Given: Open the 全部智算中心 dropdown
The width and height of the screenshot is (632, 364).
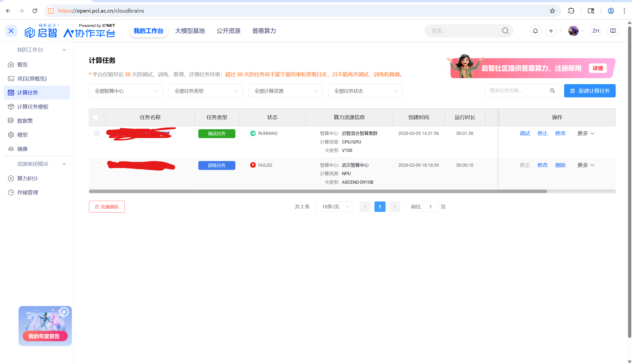Looking at the screenshot, I should tap(126, 91).
